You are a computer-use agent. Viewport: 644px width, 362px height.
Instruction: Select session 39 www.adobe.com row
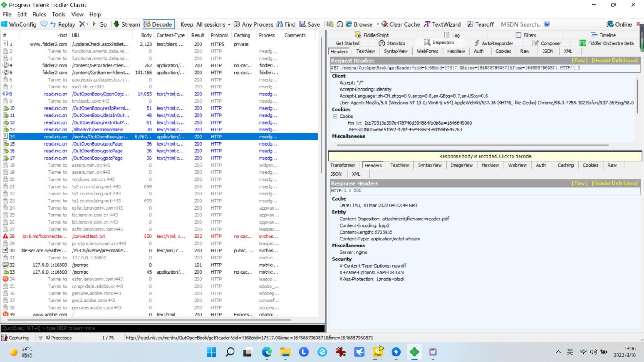[159, 314]
